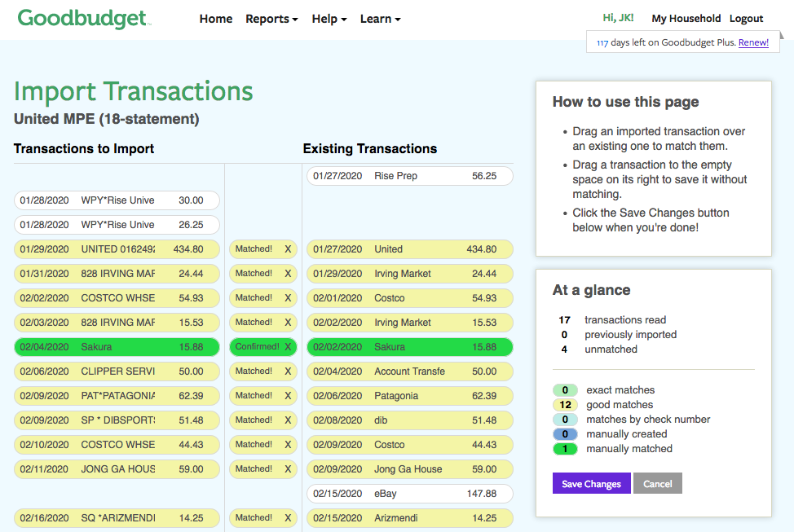Cancel the import
794x532 pixels.
click(657, 483)
